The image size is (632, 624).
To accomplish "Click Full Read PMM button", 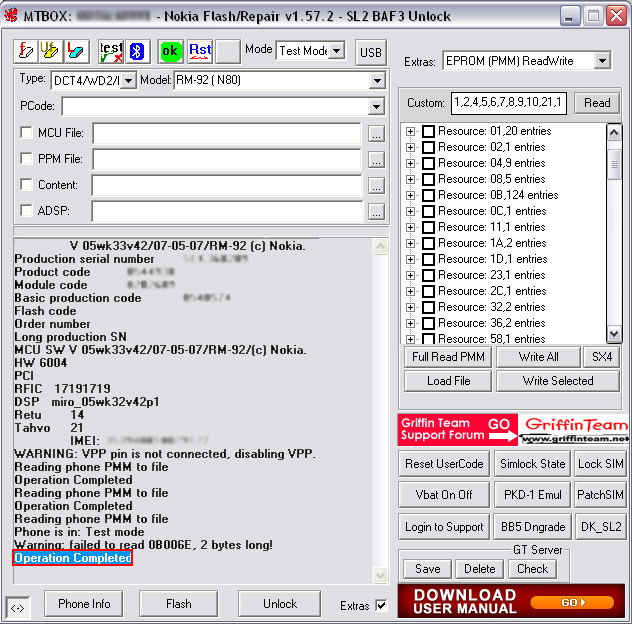I will tap(448, 357).
